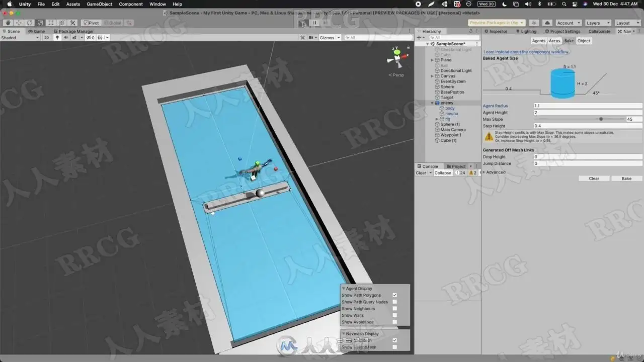Select the combined Transform tool
This screenshot has width=644, height=362.
click(x=62, y=23)
